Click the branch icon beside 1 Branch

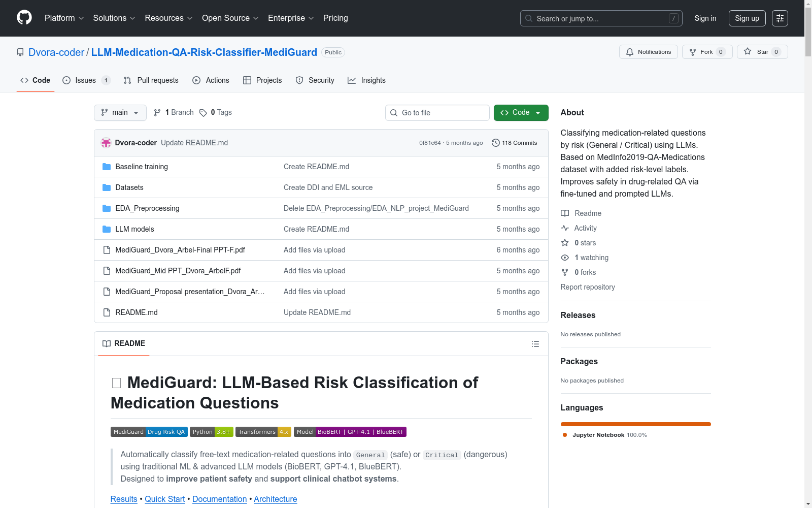click(157, 113)
